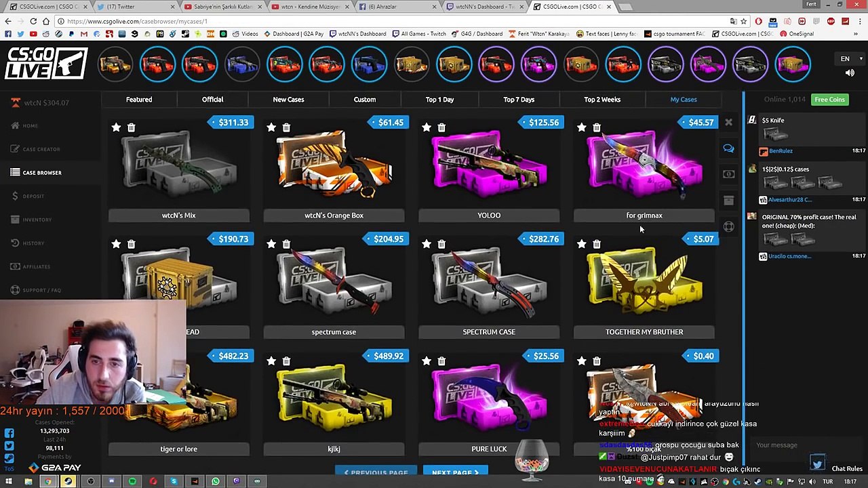The height and width of the screenshot is (488, 868).
Task: Open the G2A Pay bookmark
Action: [x=295, y=34]
